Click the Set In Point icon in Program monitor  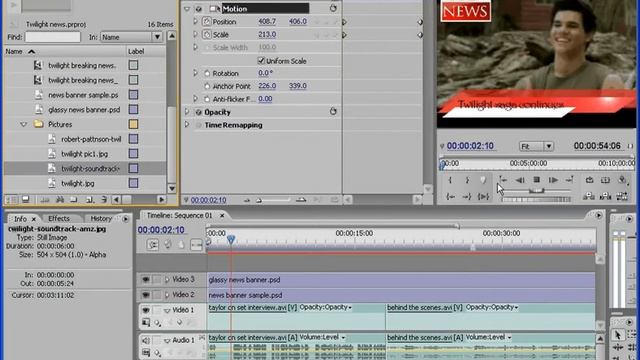pos(450,180)
